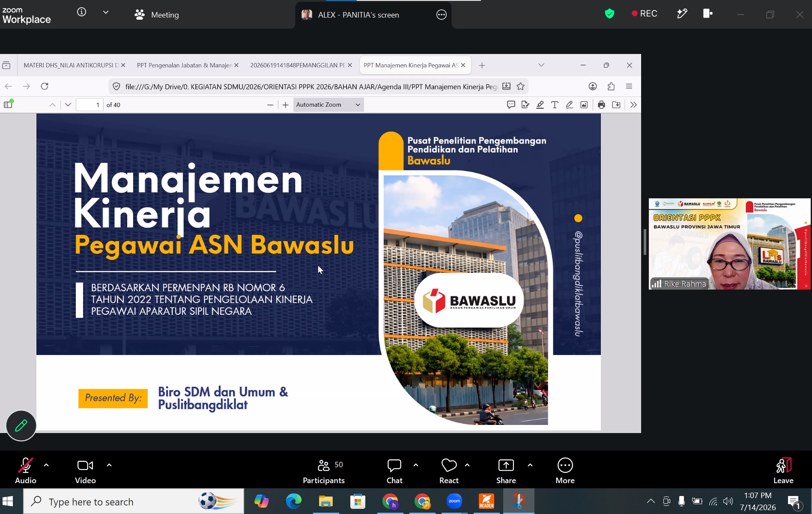This screenshot has height=514, width=812.
Task: Open the Windows Start menu
Action: tap(8, 501)
